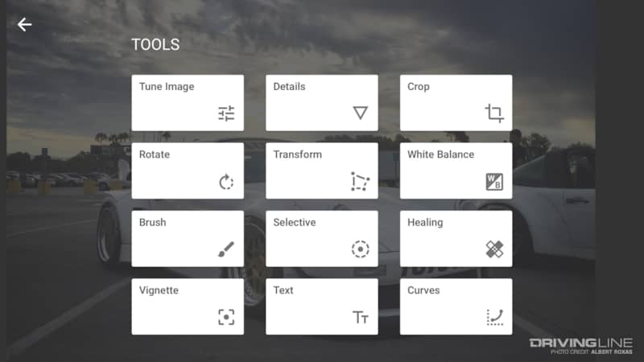Click the Curves graph icon

click(x=494, y=317)
